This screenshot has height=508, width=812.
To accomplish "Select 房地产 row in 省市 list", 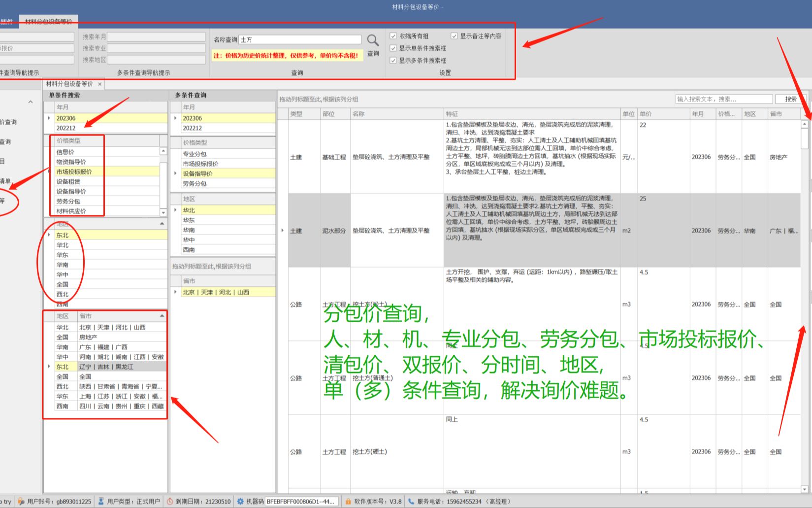I will tap(111, 338).
